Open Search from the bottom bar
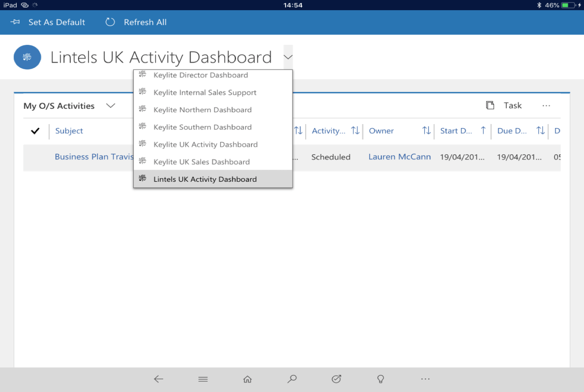584x392 pixels. pos(292,379)
